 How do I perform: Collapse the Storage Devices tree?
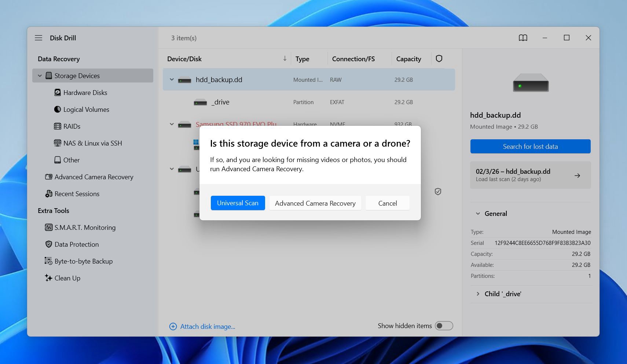[40, 76]
